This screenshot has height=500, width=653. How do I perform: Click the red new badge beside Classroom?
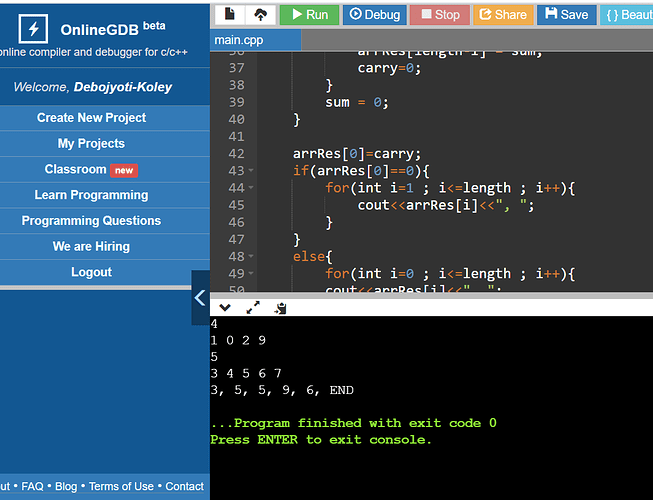click(x=124, y=170)
